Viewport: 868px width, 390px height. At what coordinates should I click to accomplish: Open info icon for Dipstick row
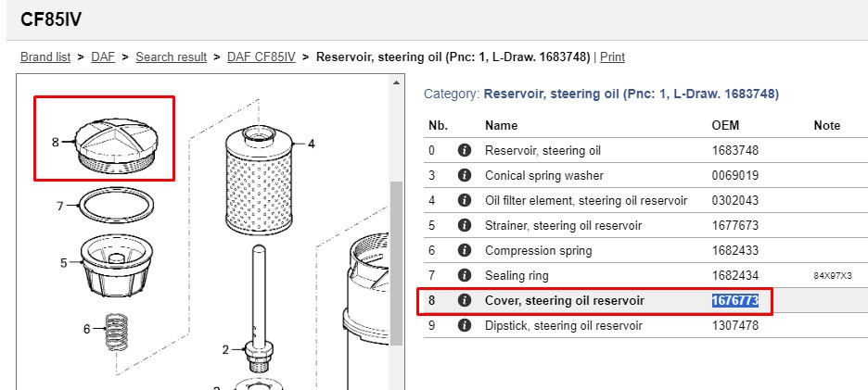(x=465, y=325)
